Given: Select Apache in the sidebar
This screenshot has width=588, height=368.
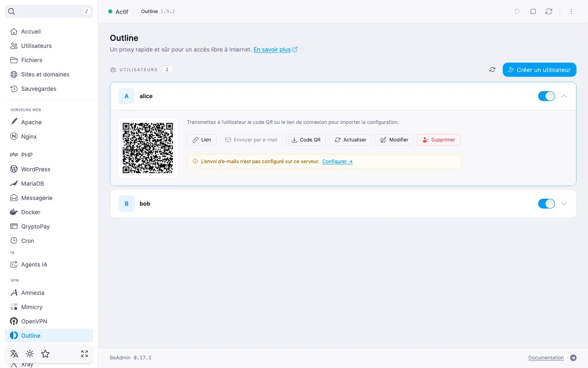Looking at the screenshot, I should click(49, 122).
